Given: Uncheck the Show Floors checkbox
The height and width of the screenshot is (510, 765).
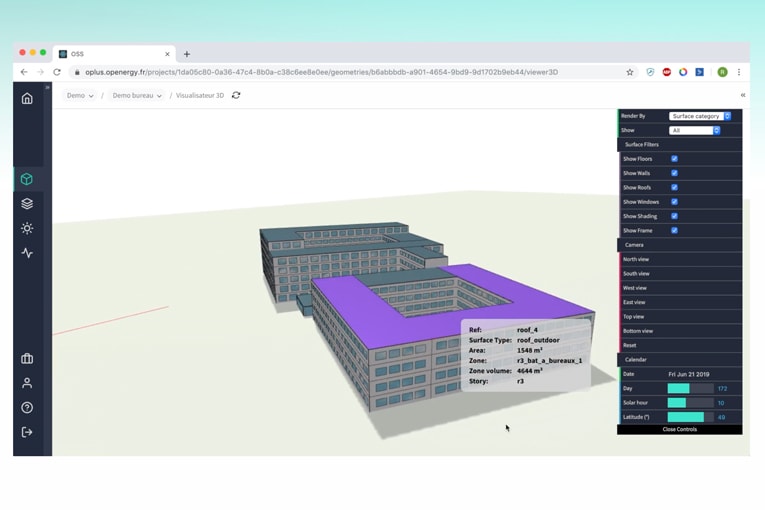Looking at the screenshot, I should (x=674, y=159).
